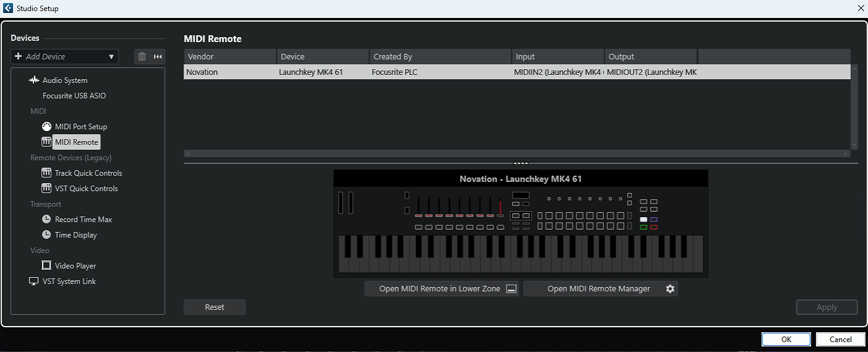
Task: Click the Track Quick Controls icon
Action: click(x=46, y=173)
